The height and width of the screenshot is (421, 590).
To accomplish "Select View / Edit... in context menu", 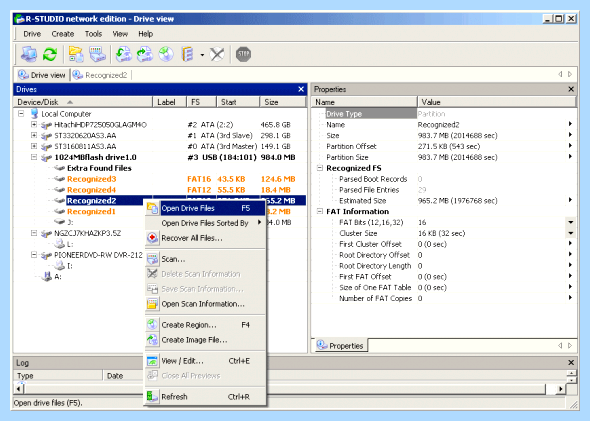I will 205,361.
